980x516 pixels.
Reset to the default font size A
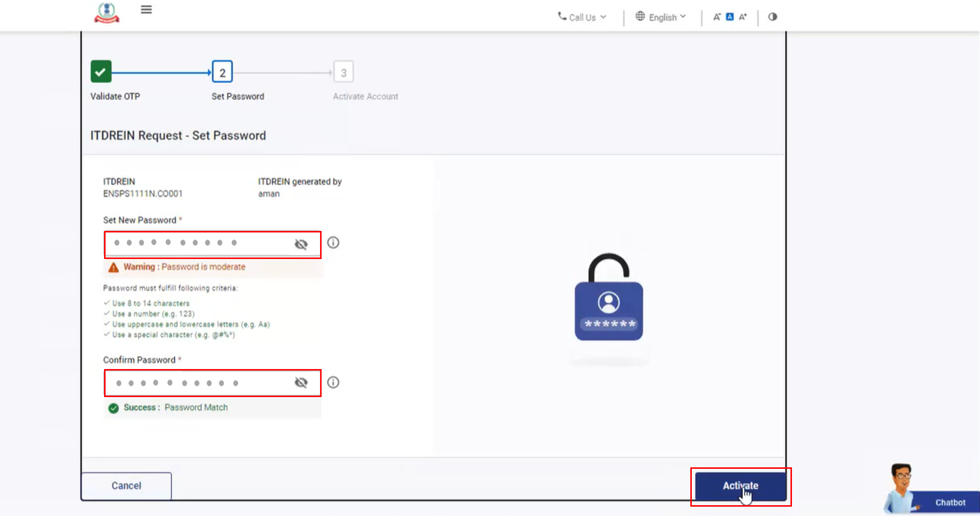coord(730,17)
